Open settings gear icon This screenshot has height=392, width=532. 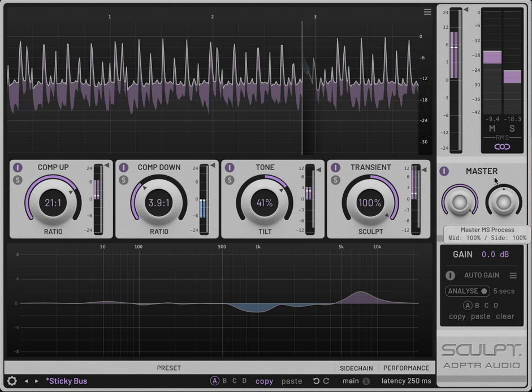(x=12, y=381)
